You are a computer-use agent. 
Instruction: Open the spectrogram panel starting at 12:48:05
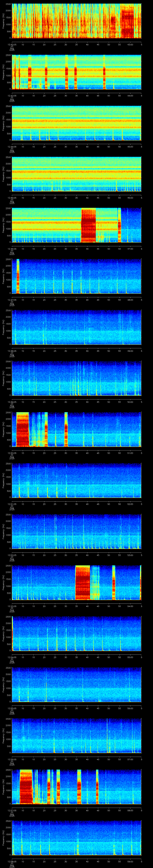[77, 327]
